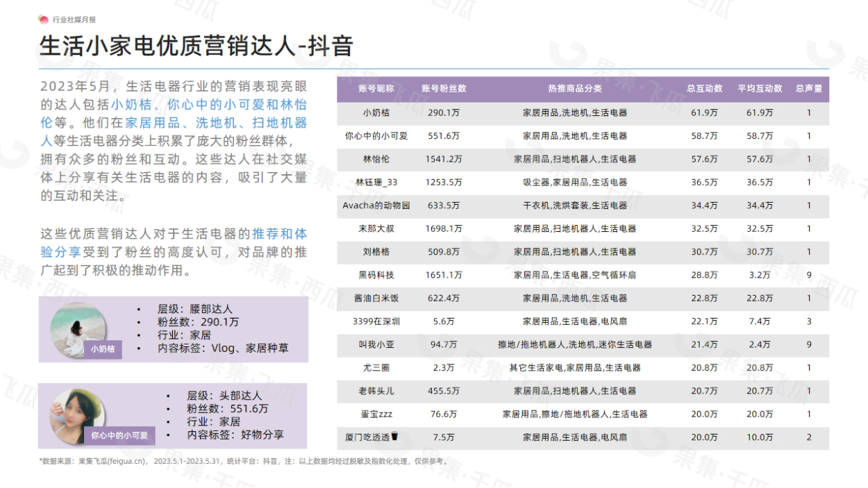
Task: Select the 老韩头儿 account name
Action: [x=376, y=391]
